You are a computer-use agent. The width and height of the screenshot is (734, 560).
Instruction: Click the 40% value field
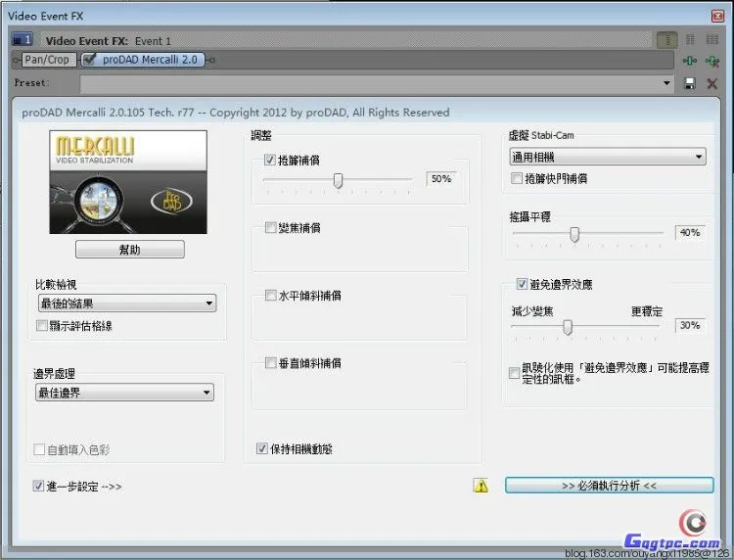690,233
